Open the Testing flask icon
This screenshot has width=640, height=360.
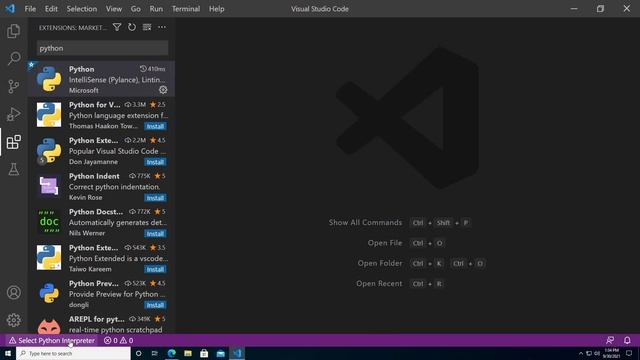(13, 169)
